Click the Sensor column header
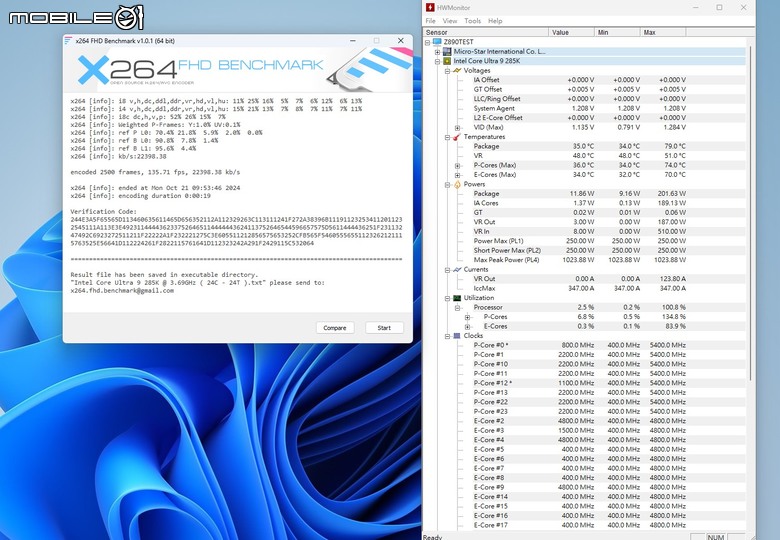This screenshot has width=780, height=540. [x=486, y=32]
